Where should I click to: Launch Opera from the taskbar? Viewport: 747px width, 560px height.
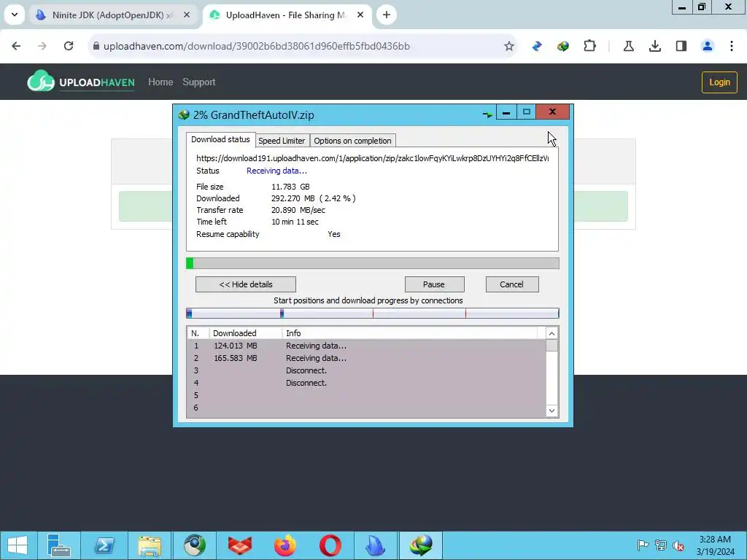point(330,545)
